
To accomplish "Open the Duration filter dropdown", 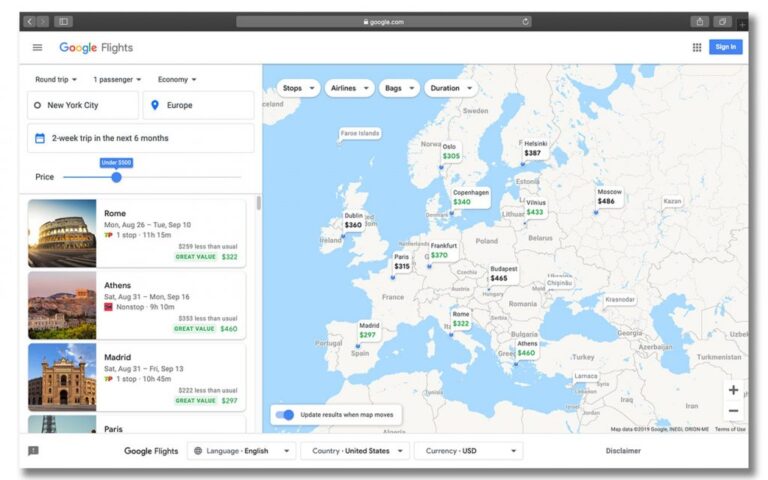I will 451,88.
